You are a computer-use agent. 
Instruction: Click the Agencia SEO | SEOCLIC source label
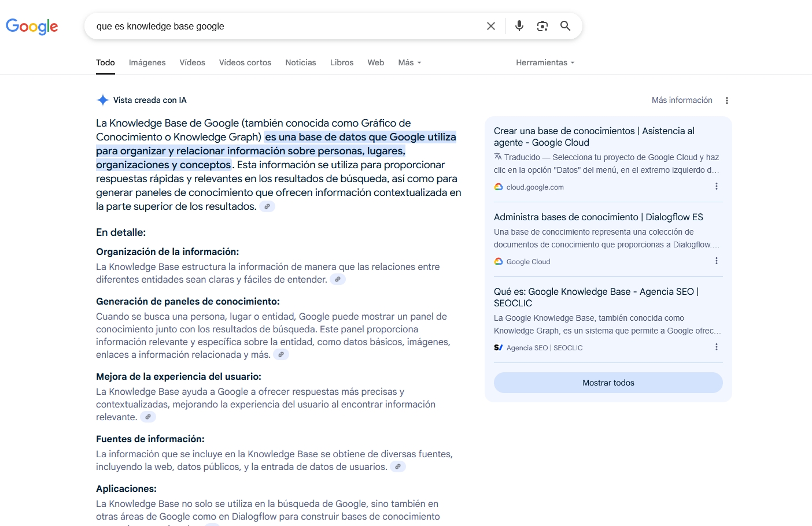545,348
